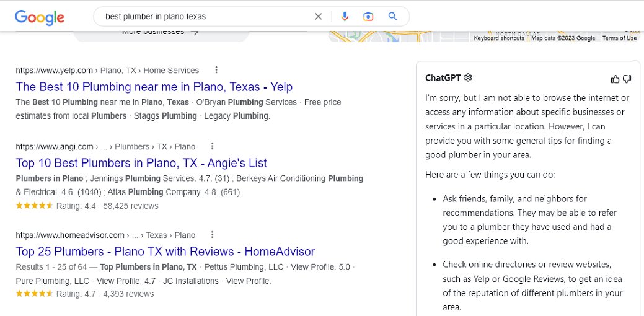Open Top 25 Plumbers HomeAdvisor link

[165, 251]
